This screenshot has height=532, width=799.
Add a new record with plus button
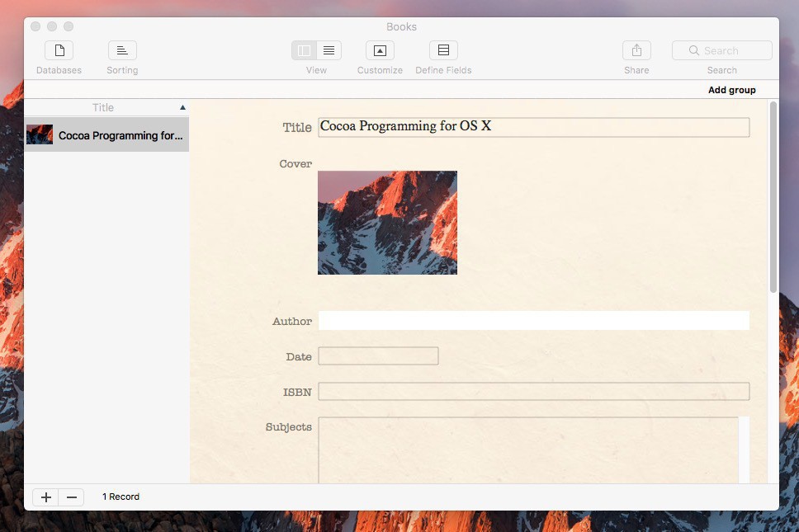point(46,497)
